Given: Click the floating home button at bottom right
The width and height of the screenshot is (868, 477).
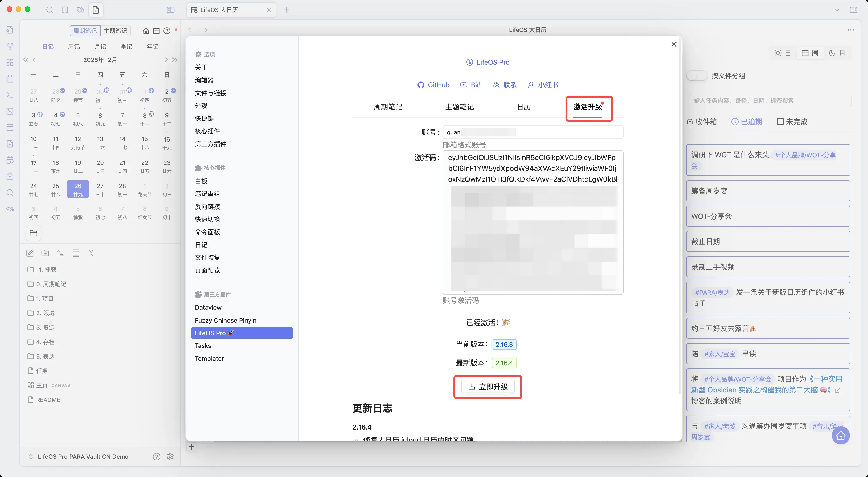Looking at the screenshot, I should pos(840,436).
